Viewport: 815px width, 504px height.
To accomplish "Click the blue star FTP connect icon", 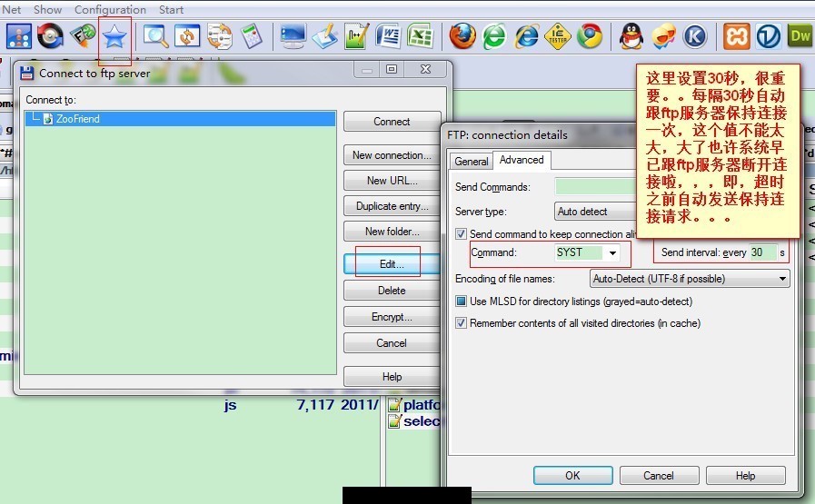I will click(114, 36).
